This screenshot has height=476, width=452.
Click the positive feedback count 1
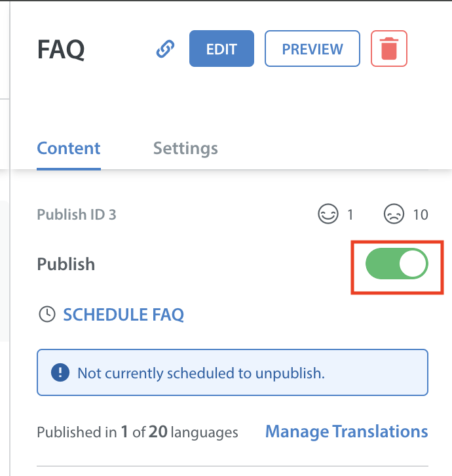pos(350,214)
